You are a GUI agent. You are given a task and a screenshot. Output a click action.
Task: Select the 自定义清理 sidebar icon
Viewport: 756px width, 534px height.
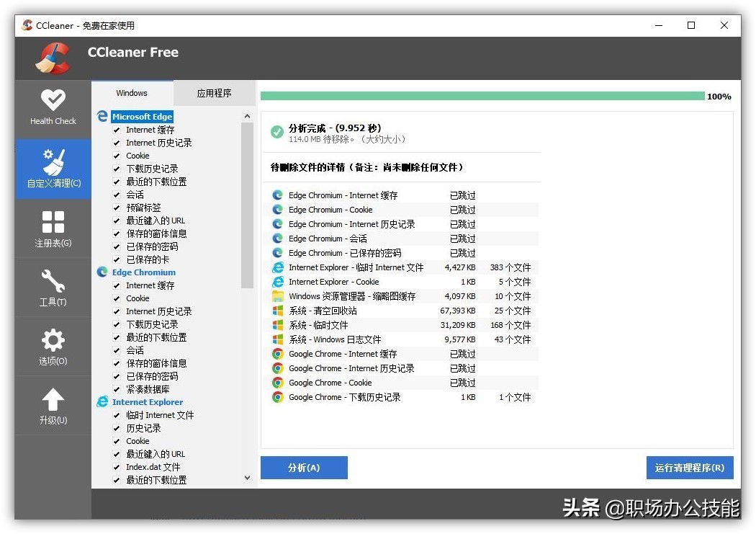[x=52, y=167]
